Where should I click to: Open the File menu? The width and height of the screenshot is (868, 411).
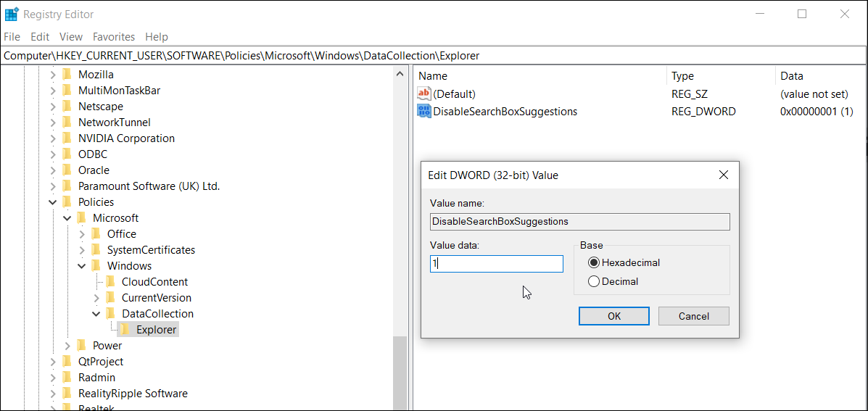coord(12,37)
